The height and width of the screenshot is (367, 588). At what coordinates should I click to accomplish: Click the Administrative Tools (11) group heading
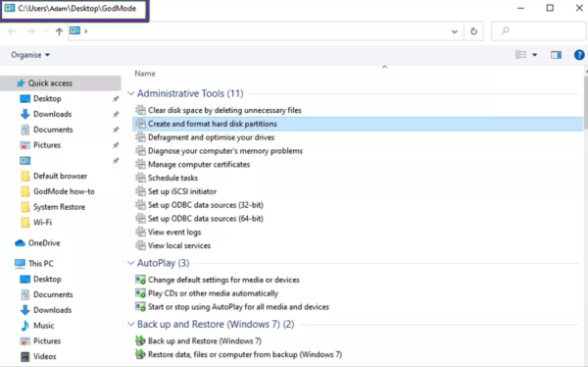coord(190,93)
